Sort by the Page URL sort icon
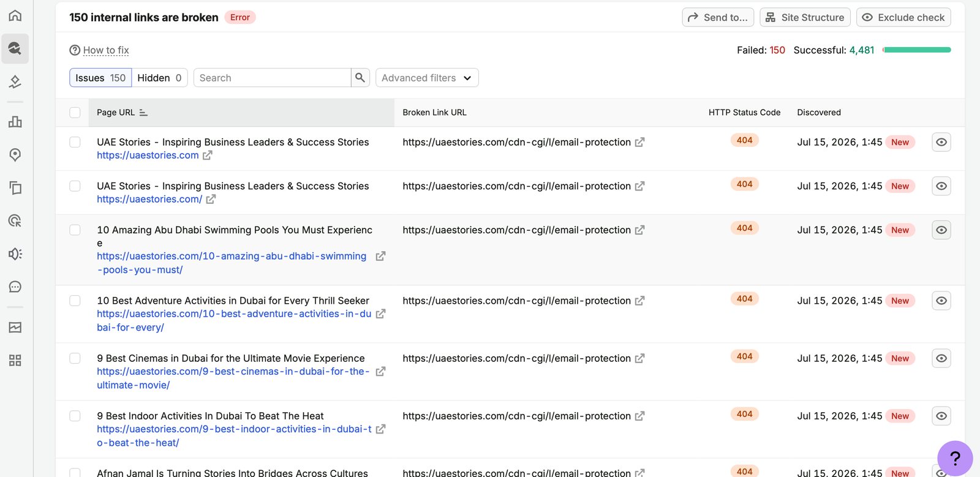 coord(143,113)
